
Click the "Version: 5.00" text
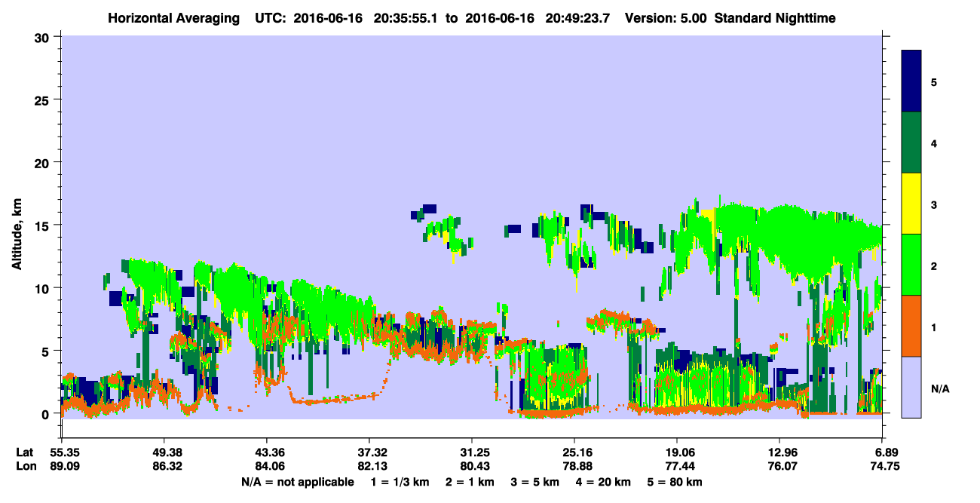pyautogui.click(x=666, y=17)
